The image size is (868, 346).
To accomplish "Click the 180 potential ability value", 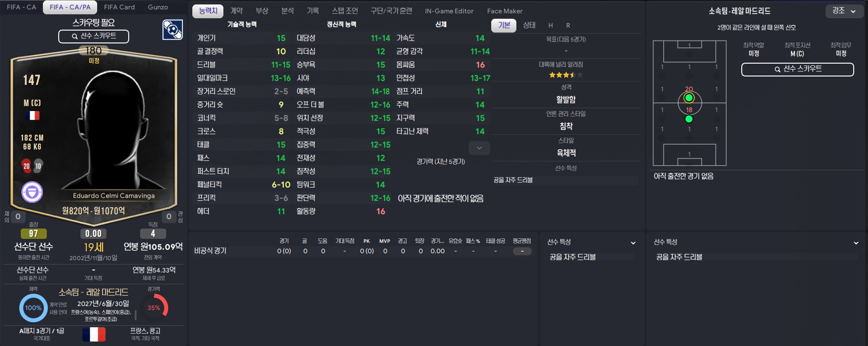I will click(94, 51).
